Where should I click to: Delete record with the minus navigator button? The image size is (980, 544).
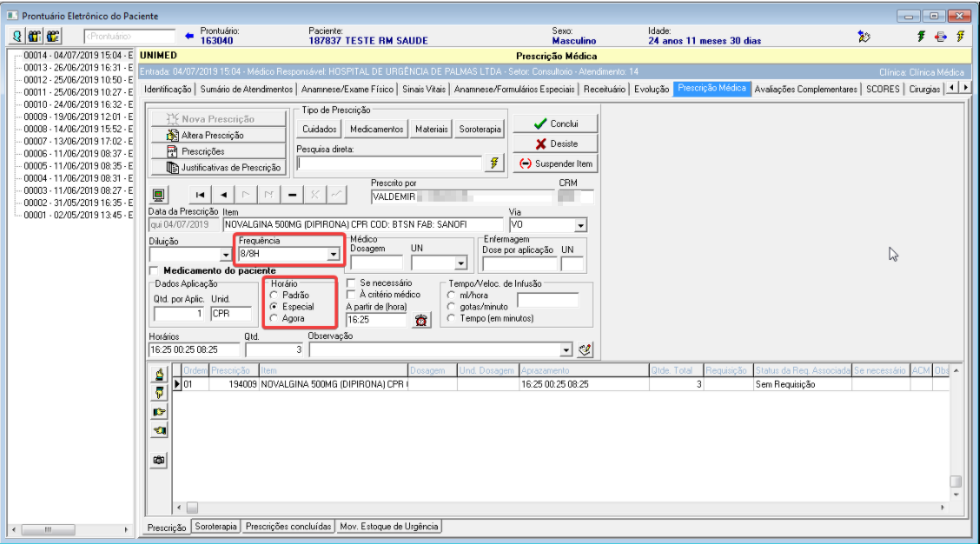[x=292, y=195]
